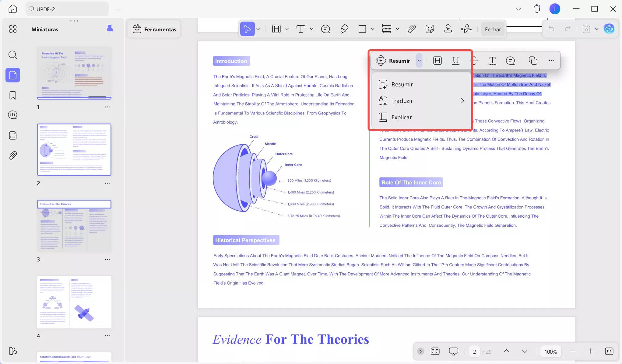Click the signature tool icon

(466, 29)
